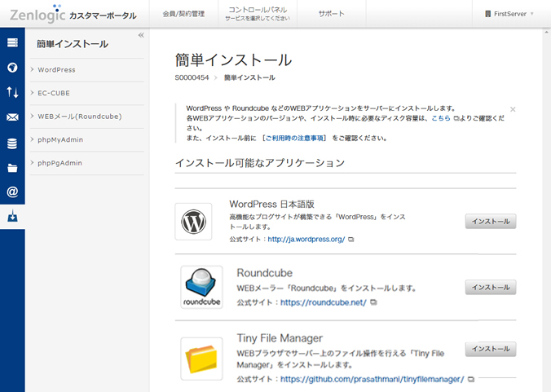
Task: Expand phpMyAdmin in the side menu
Action: pos(60,139)
